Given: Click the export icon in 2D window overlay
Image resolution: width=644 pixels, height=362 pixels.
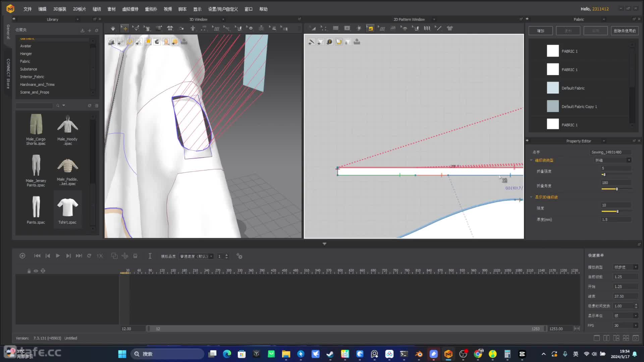Looking at the screenshot, I should click(357, 42).
